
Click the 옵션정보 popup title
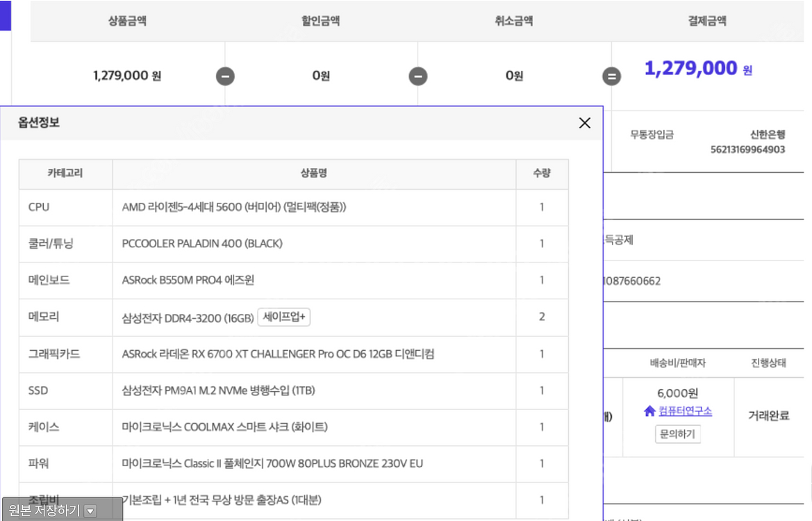39,123
